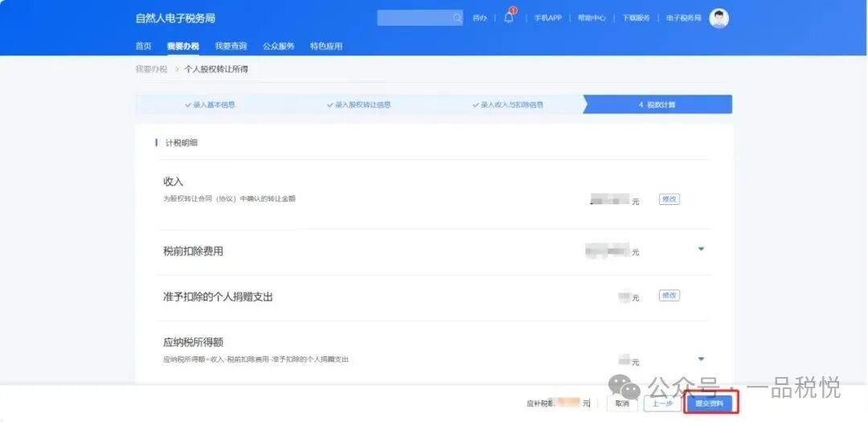
Task: Click the search magnifier icon
Action: (457, 18)
